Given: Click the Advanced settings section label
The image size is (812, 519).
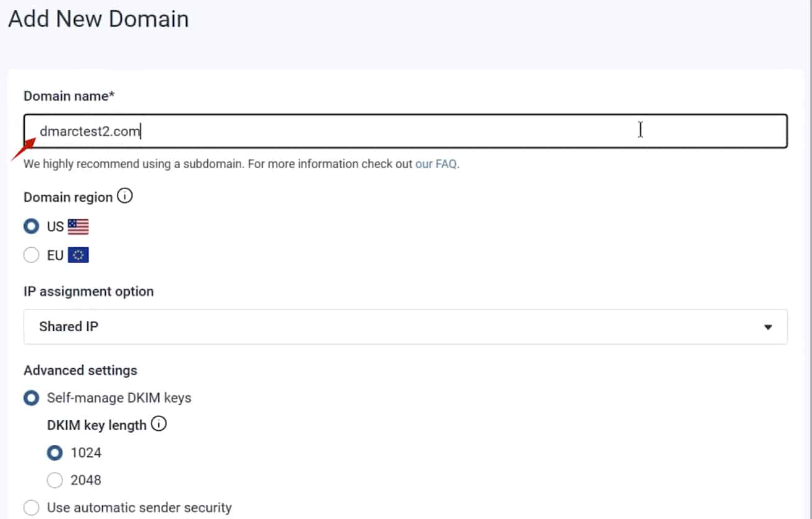Looking at the screenshot, I should click(80, 370).
